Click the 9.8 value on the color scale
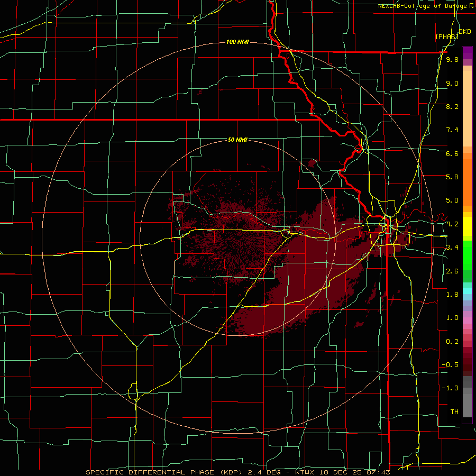 click(452, 60)
